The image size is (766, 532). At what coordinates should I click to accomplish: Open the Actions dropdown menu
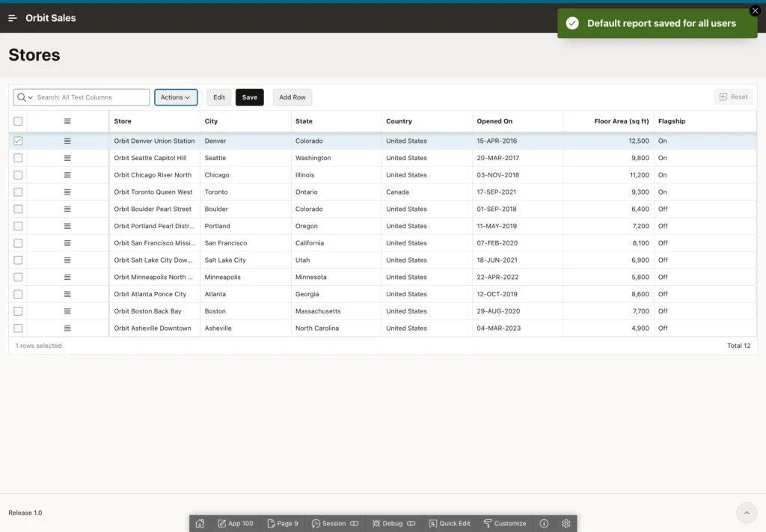point(176,97)
